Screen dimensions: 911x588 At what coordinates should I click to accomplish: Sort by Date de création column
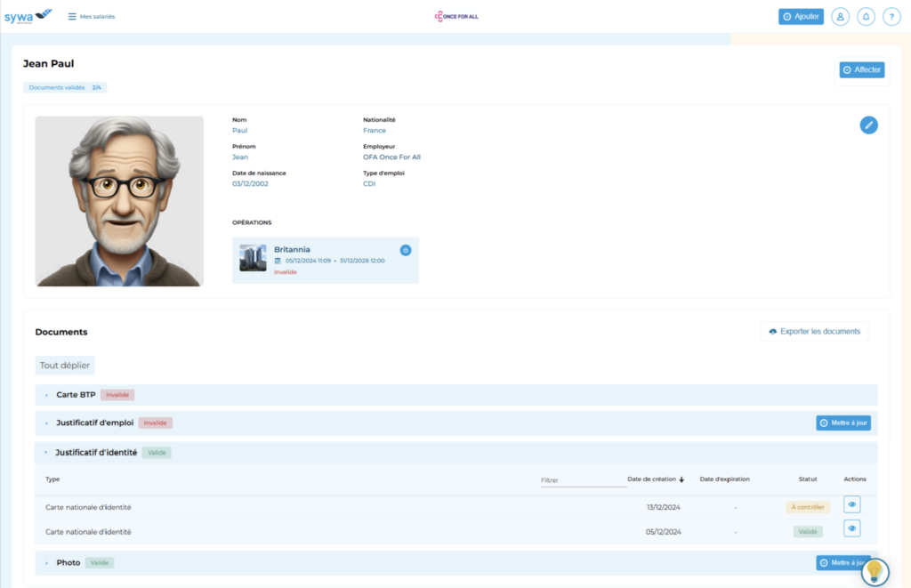(x=652, y=479)
